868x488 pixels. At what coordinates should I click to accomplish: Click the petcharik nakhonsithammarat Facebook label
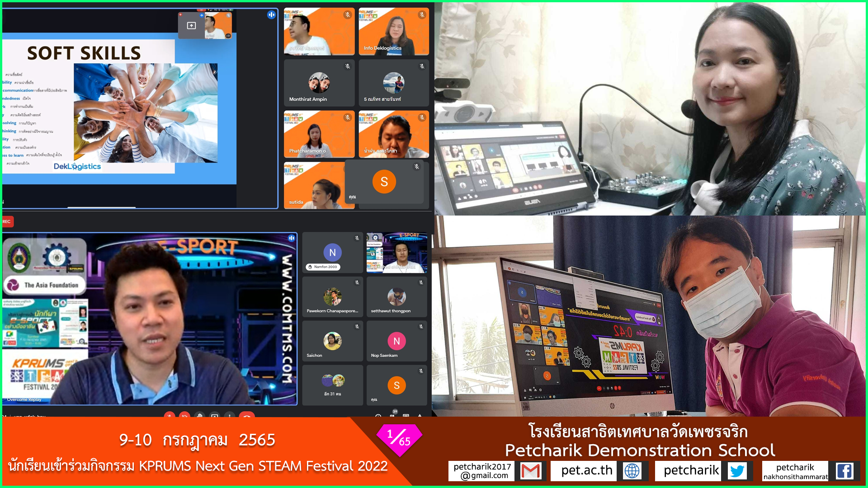click(x=795, y=471)
